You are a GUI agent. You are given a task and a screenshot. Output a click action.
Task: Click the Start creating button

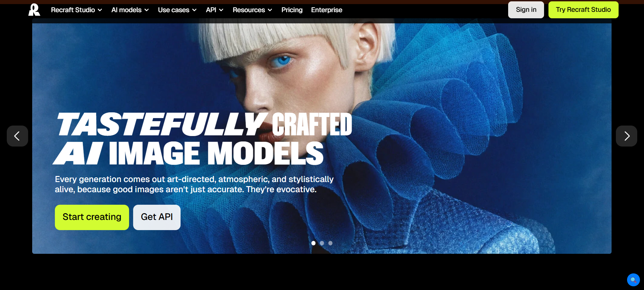[92, 217]
